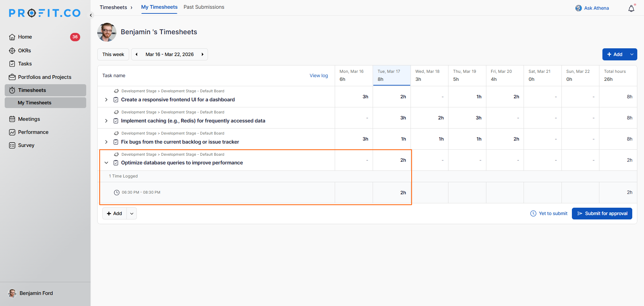Switch to Past Submissions tab
Screen dimensions: 644x306
tap(204, 7)
